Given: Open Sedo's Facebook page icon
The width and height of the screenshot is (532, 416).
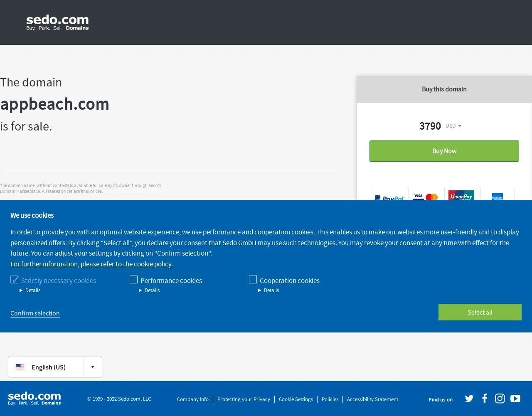Looking at the screenshot, I should tap(485, 399).
